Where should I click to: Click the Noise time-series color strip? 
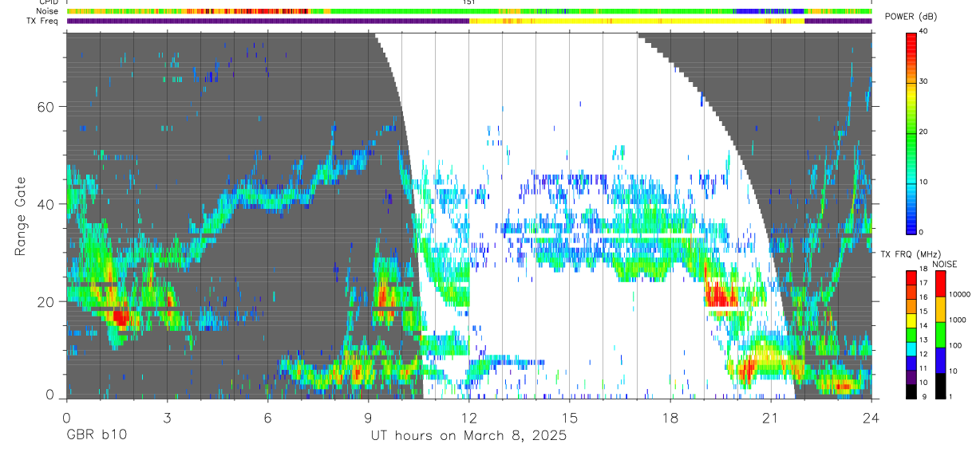point(469,11)
